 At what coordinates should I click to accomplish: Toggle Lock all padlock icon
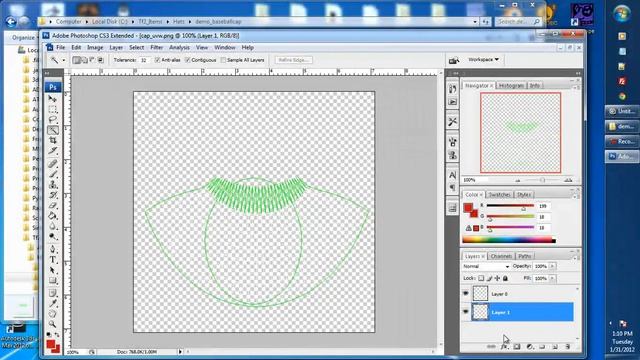click(505, 278)
